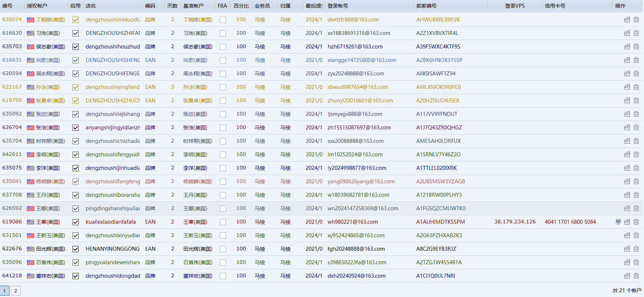Click the chart icon for account 635074
Image resolution: width=644 pixels, height=297 pixels.
[x=627, y=20]
